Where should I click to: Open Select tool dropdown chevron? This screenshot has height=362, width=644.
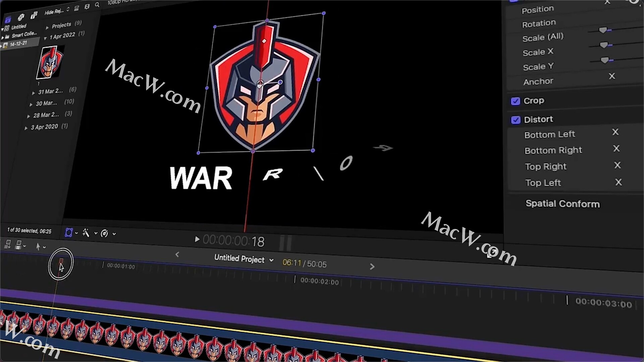tap(44, 247)
